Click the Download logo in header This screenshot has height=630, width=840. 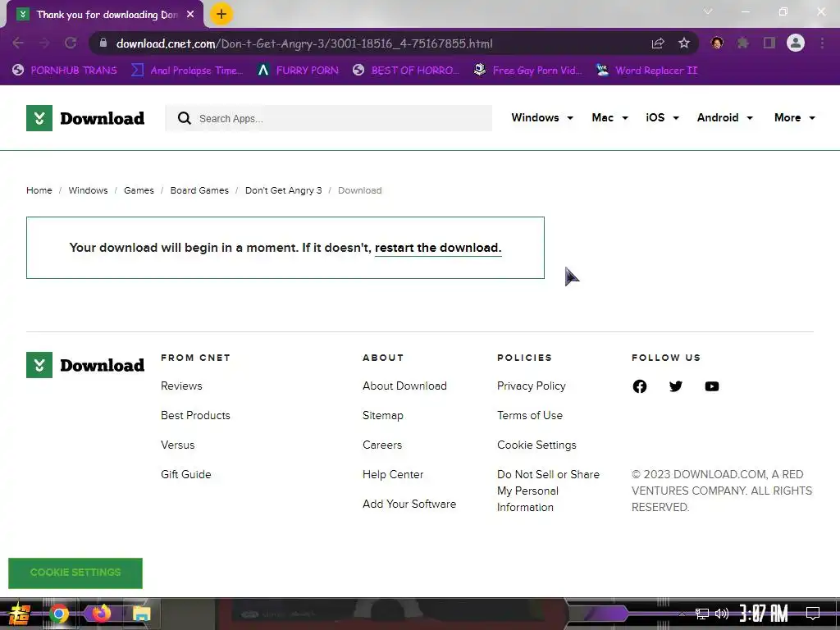coord(85,118)
